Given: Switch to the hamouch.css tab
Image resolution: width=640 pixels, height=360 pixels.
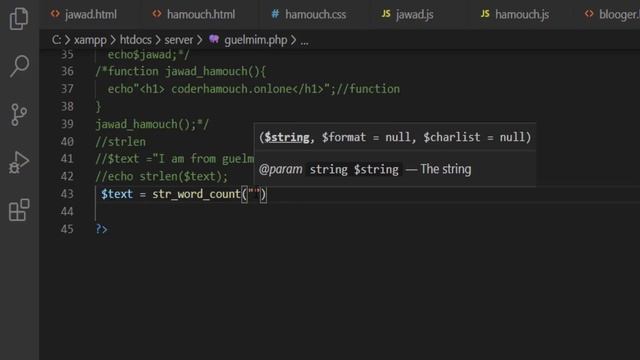Looking at the screenshot, I should tap(309, 15).
